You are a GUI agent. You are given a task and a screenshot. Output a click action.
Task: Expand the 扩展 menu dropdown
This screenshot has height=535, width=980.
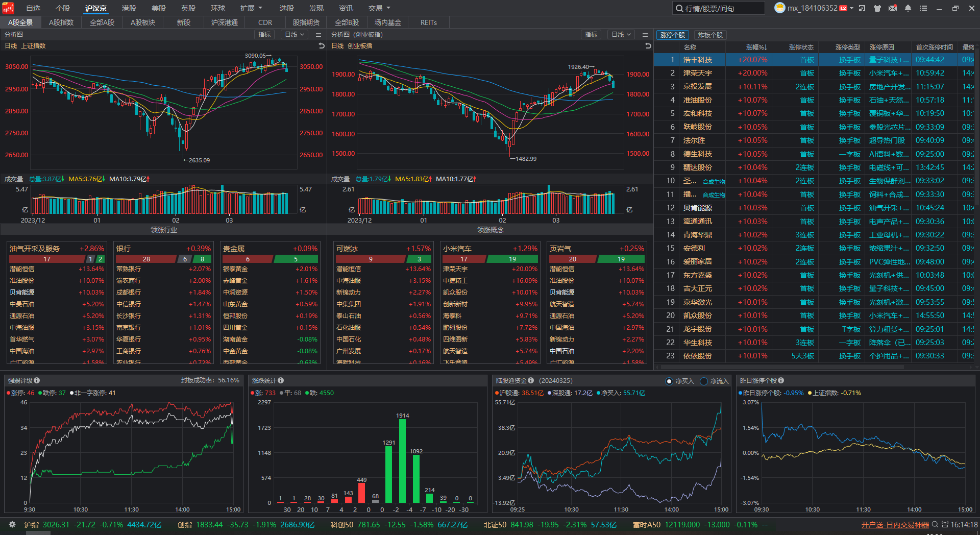[251, 8]
